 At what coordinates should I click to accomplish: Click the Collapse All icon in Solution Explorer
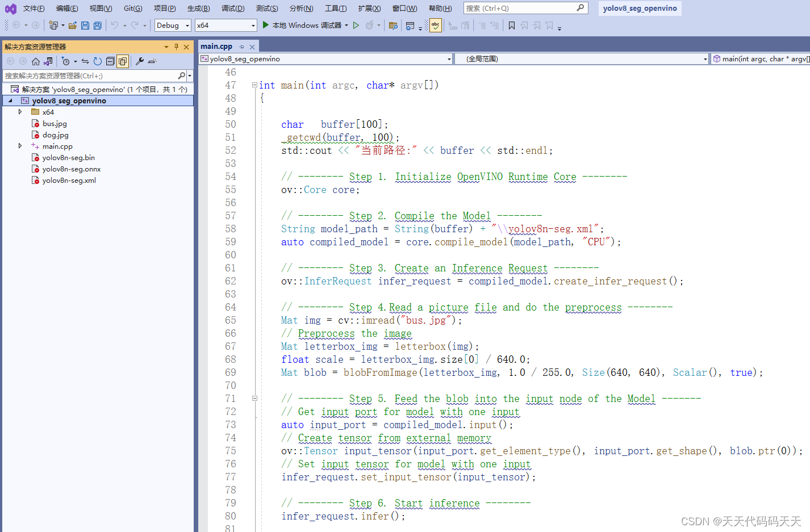[x=110, y=61]
